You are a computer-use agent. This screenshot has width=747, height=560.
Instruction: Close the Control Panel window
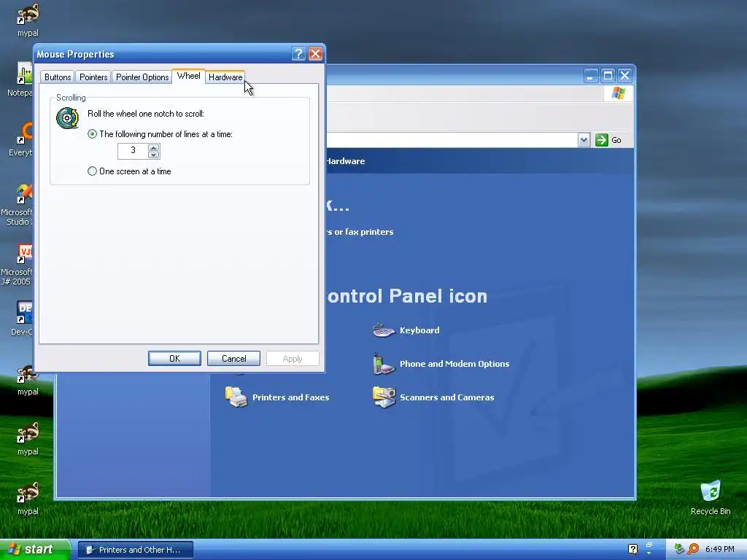(625, 76)
